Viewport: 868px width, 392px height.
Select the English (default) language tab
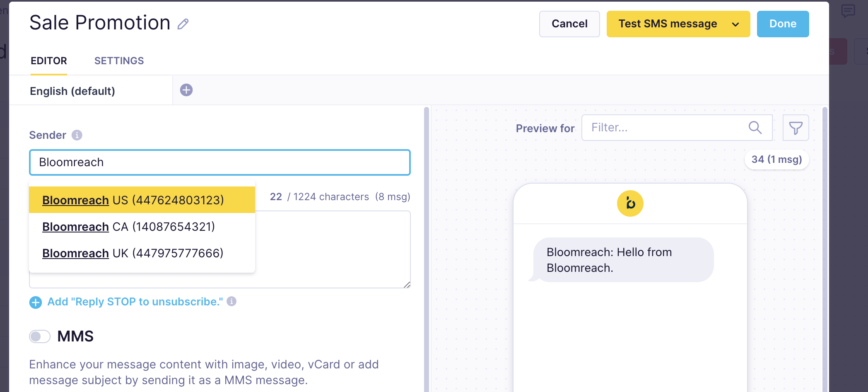coord(91,91)
